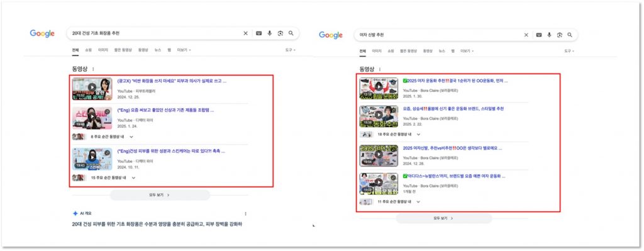Play the 2025 여자 운동화 추천 video thumbnail
Viewport: 644px width, 251px height.
pyautogui.click(x=378, y=88)
